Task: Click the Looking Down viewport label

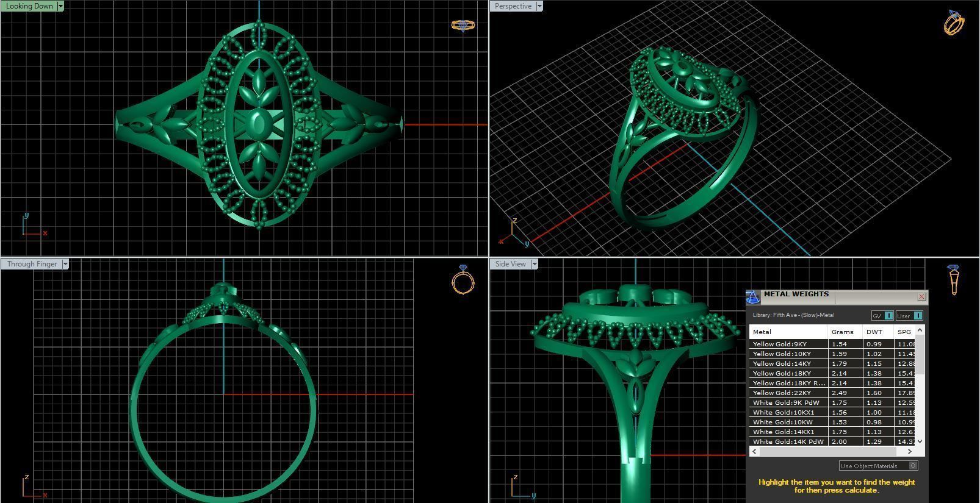Action: click(x=29, y=6)
